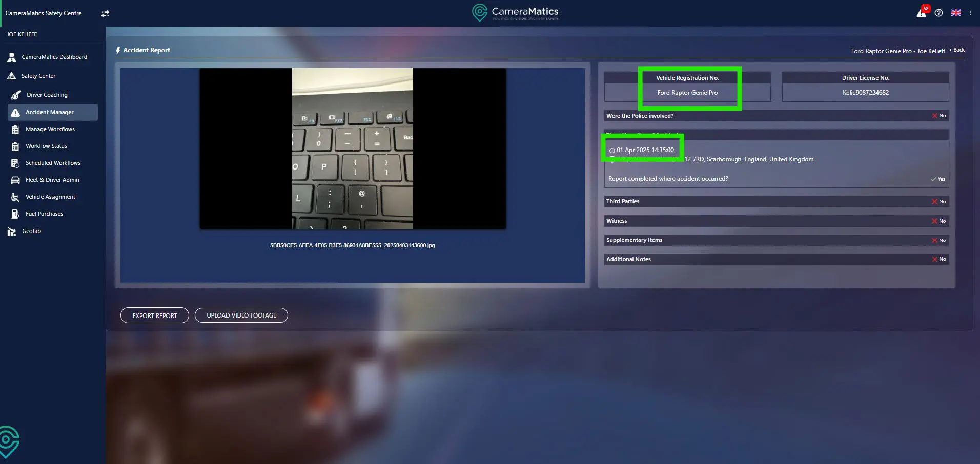Open Manage Workflows in sidebar
The height and width of the screenshot is (464, 980).
[x=50, y=129]
